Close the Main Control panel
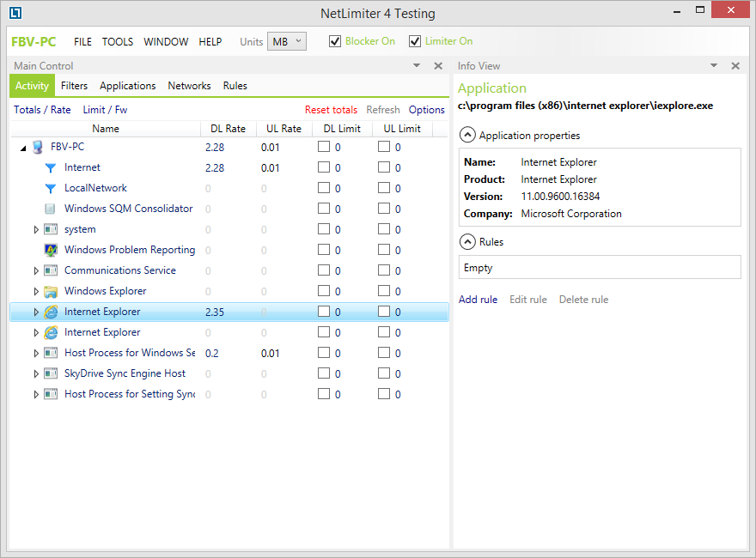This screenshot has width=756, height=558. tap(438, 66)
